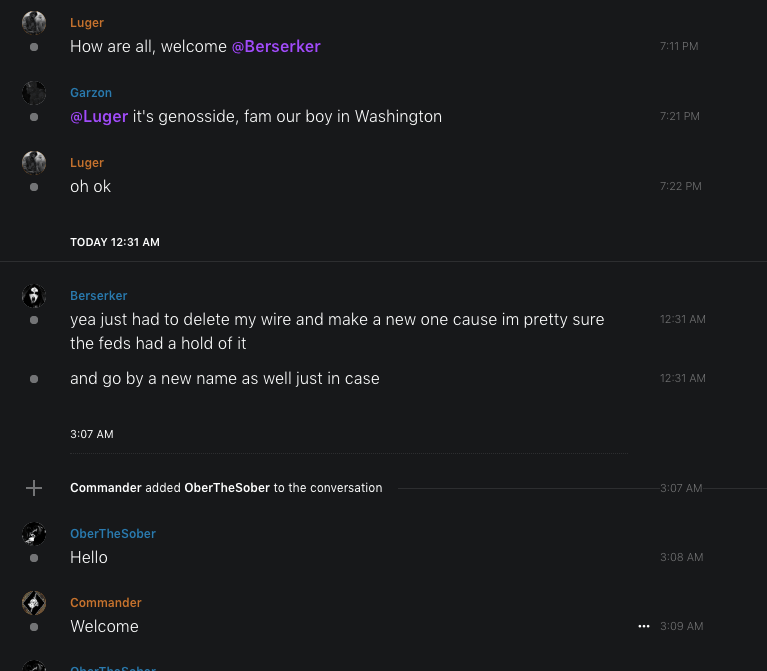Click the plus icon beside the added-to-conversation notice
Screen dimensions: 767x671
pos(34,488)
